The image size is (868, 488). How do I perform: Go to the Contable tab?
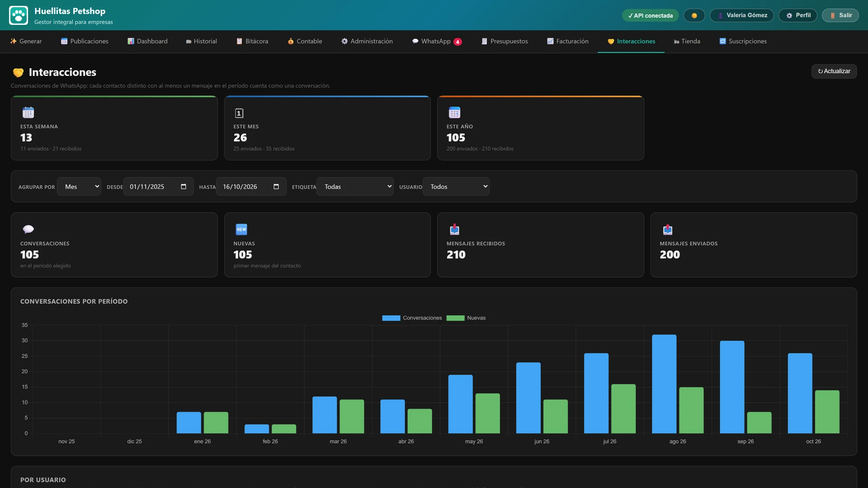[305, 41]
